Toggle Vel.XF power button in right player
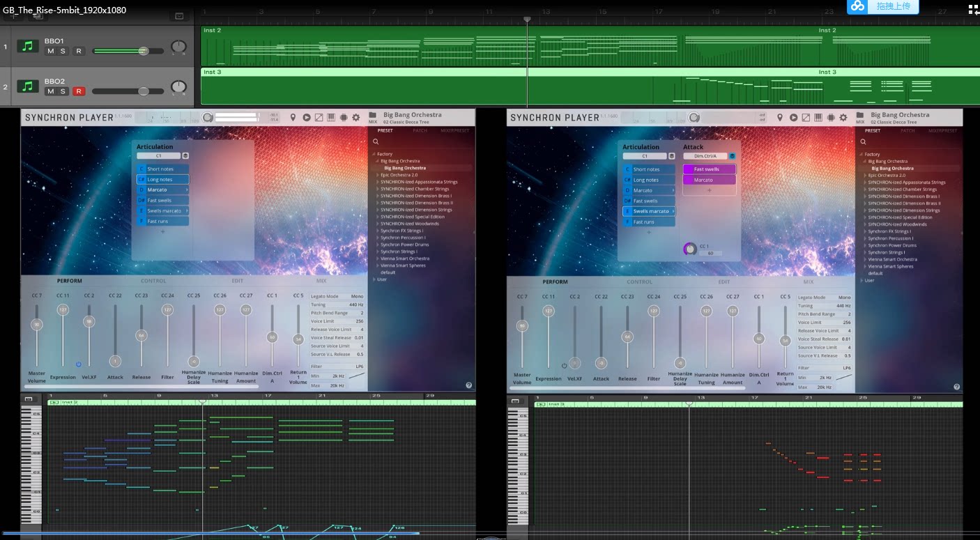 [x=565, y=365]
